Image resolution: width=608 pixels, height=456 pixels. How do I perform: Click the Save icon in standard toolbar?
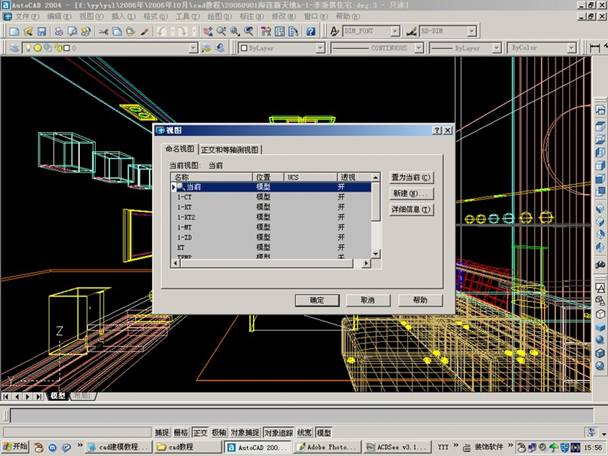tap(41, 32)
